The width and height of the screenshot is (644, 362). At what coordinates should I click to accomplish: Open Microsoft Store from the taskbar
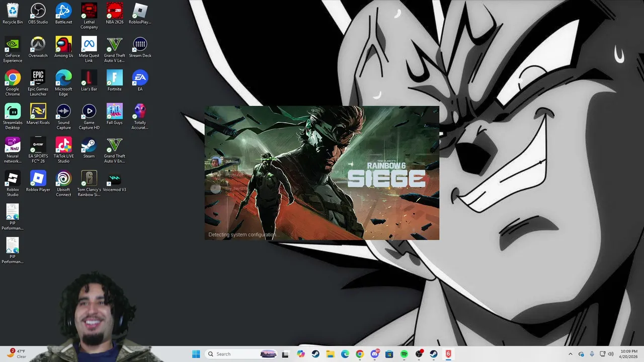(389, 354)
